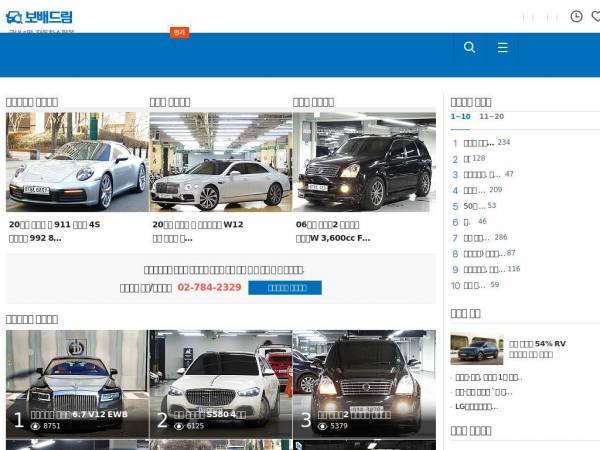Image resolution: width=600 pixels, height=450 pixels.
Task: Open the heart favorites icon
Action: 596,16
